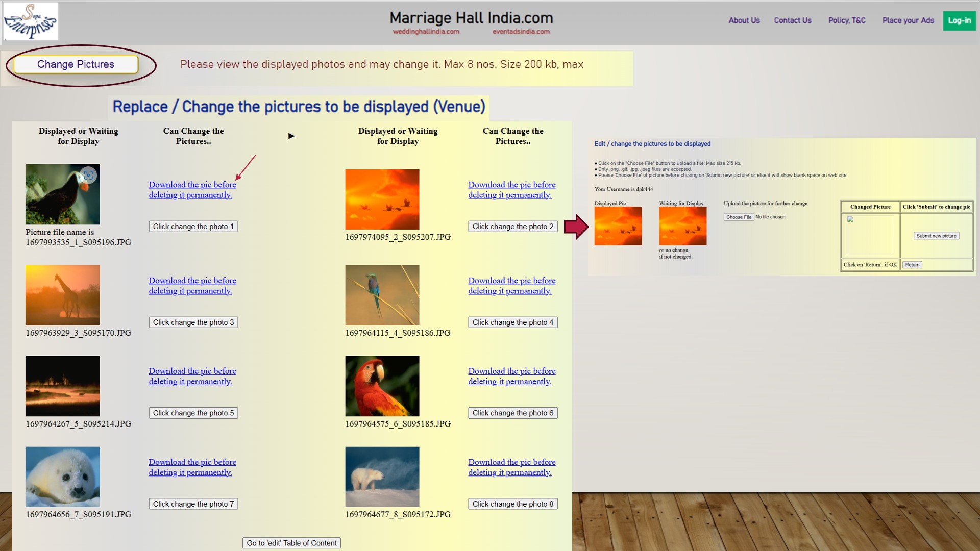Image resolution: width=980 pixels, height=551 pixels.
Task: Click the Displayed Pic thumbnail
Action: 618,226
